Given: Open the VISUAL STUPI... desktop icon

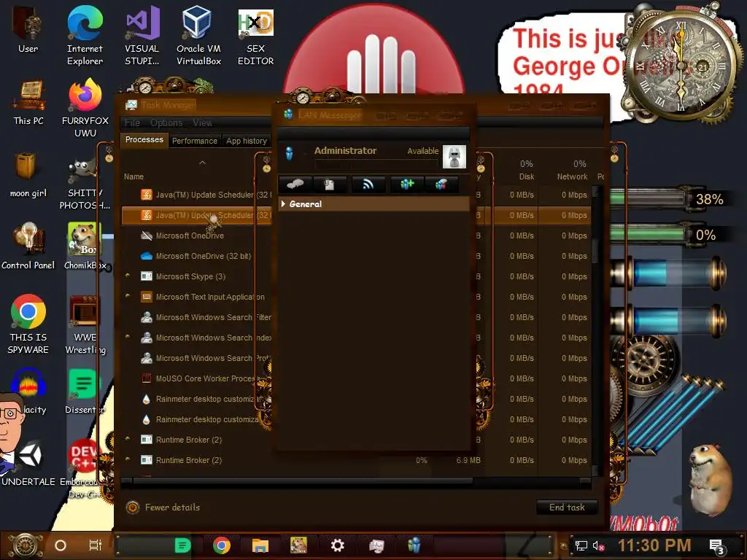Looking at the screenshot, I should point(142,36).
